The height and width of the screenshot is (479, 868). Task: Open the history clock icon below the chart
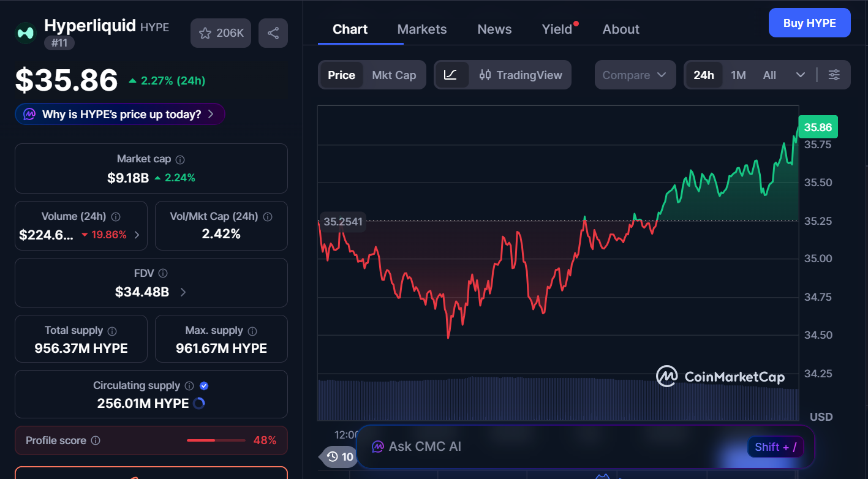333,456
